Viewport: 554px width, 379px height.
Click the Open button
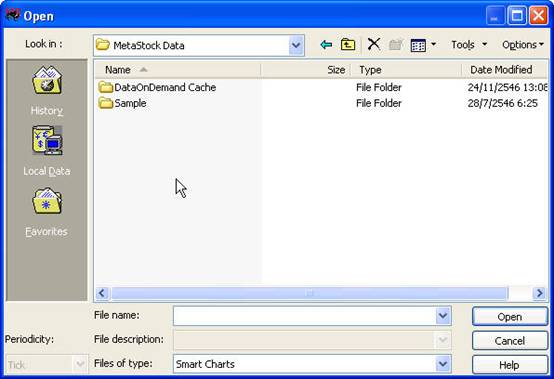510,316
